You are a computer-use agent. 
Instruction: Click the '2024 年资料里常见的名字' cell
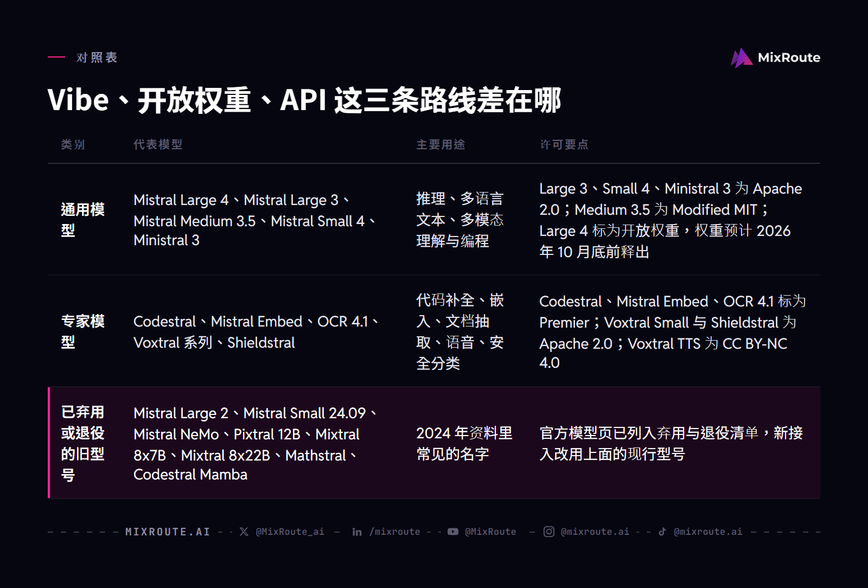coord(464,443)
